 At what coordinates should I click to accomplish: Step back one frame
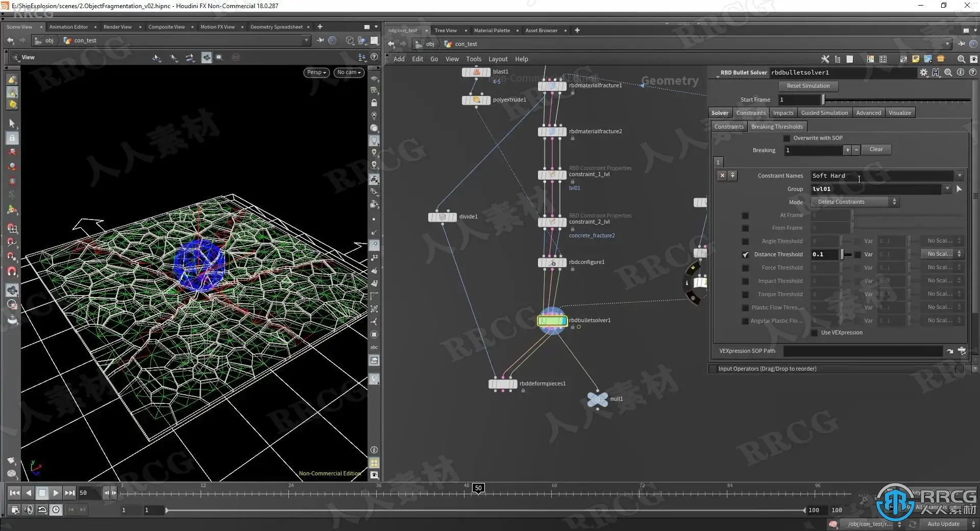[x=106, y=493]
